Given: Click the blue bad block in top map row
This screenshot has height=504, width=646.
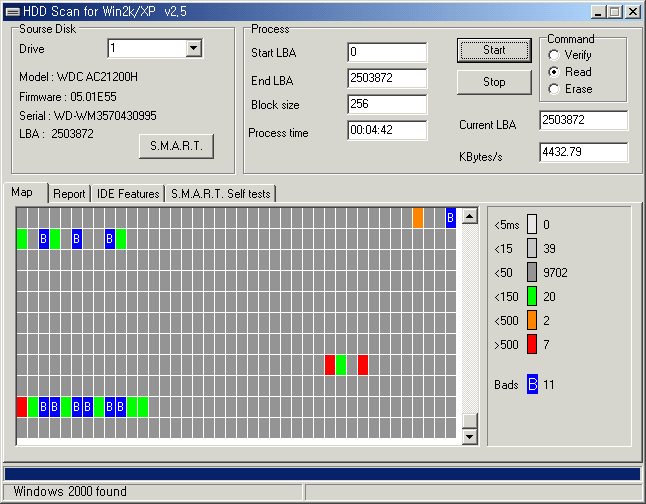Looking at the screenshot, I should pyautogui.click(x=450, y=218).
